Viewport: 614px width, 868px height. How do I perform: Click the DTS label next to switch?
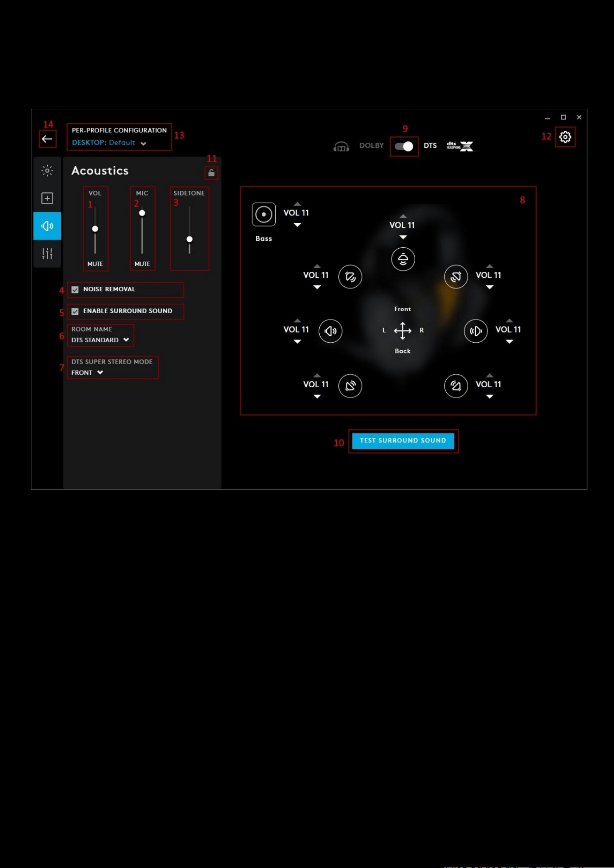pos(430,145)
